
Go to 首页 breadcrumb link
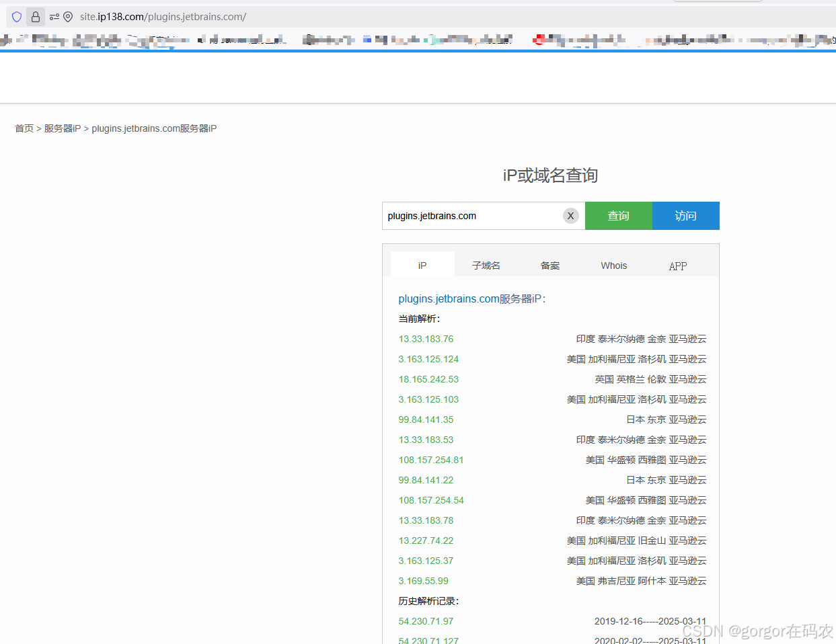(24, 128)
